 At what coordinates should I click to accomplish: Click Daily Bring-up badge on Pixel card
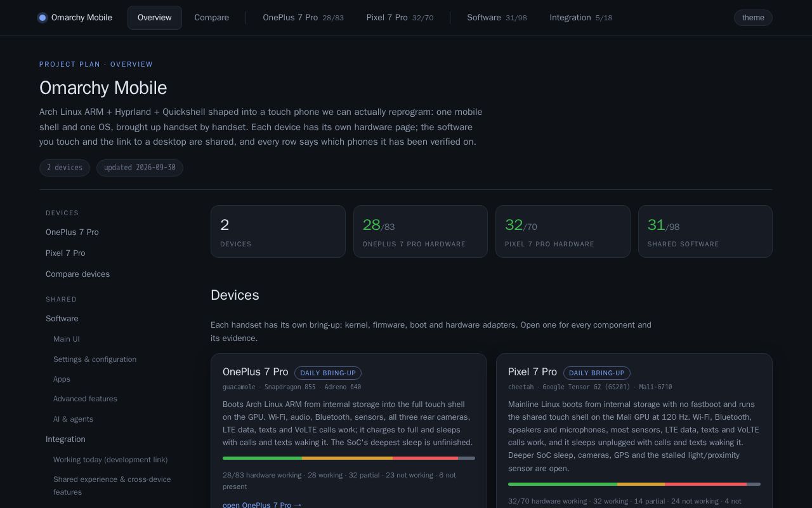coord(597,373)
